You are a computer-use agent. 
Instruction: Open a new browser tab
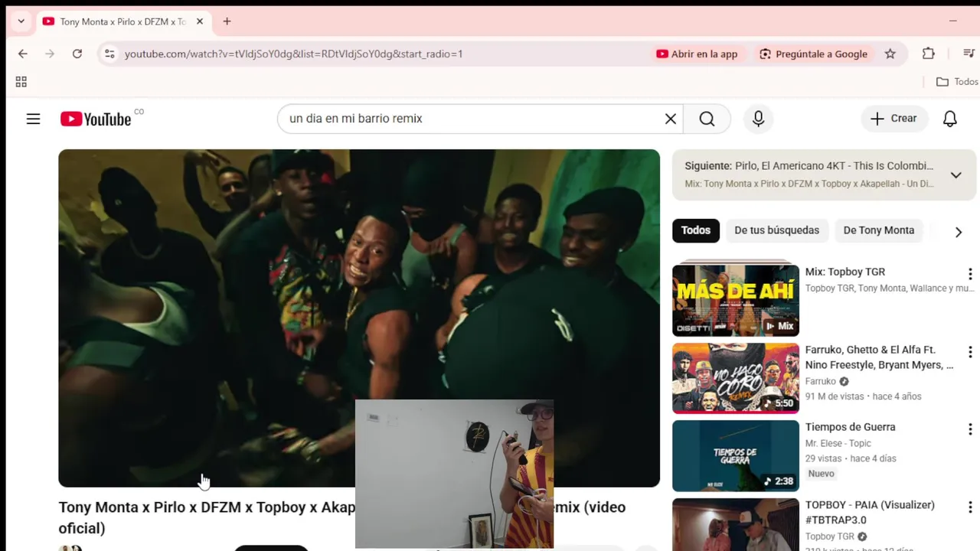point(227,21)
